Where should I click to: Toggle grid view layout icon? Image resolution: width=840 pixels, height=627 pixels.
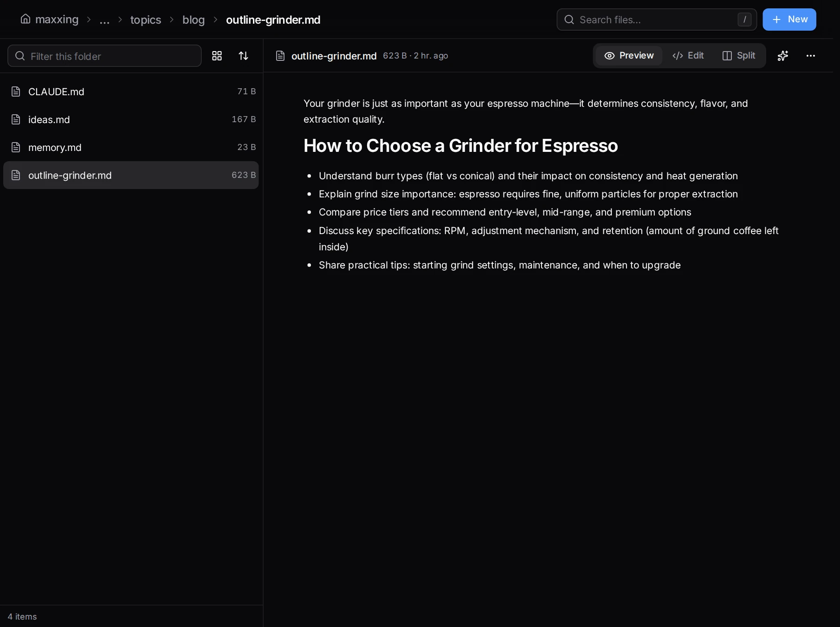[217, 56]
